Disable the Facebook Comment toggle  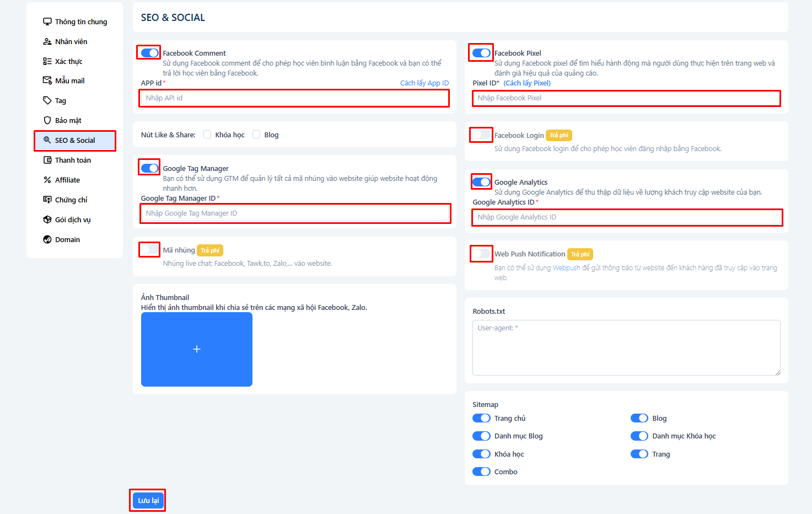[x=149, y=53]
